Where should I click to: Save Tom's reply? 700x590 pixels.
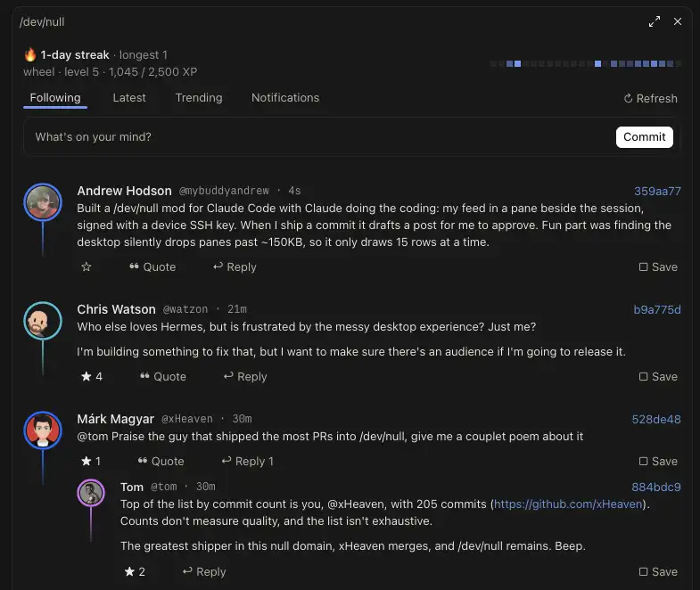(658, 571)
